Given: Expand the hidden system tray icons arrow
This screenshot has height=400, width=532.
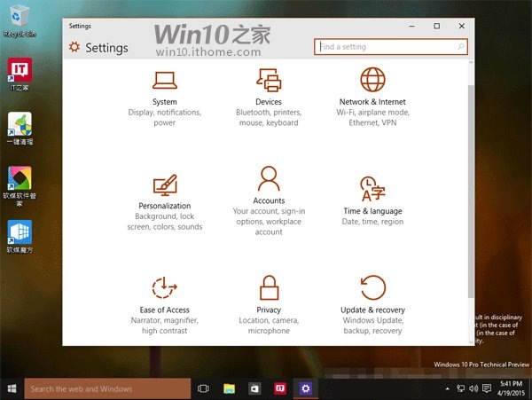Looking at the screenshot, I should point(447,388).
